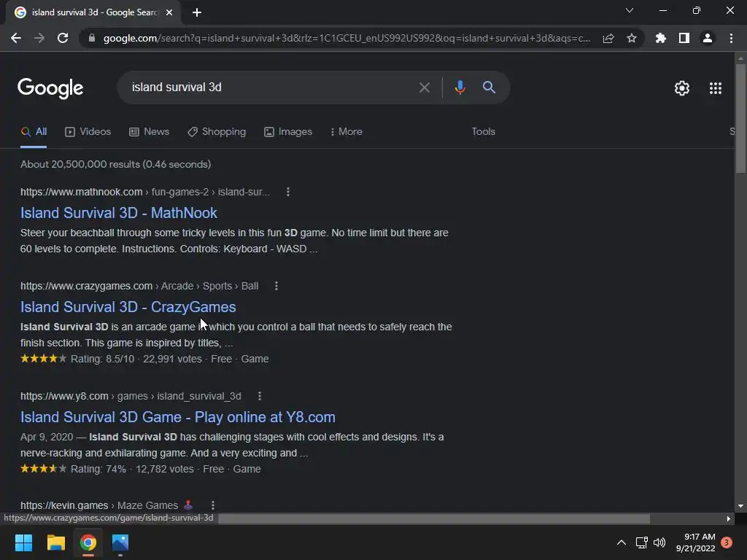The width and height of the screenshot is (747, 560).
Task: Open options menu for kevin.games result
Action: click(213, 505)
